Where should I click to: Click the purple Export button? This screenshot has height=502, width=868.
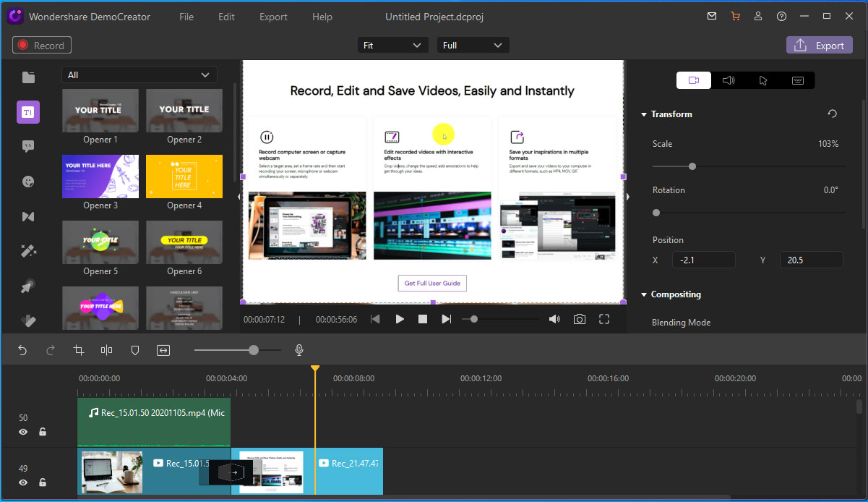coord(820,46)
